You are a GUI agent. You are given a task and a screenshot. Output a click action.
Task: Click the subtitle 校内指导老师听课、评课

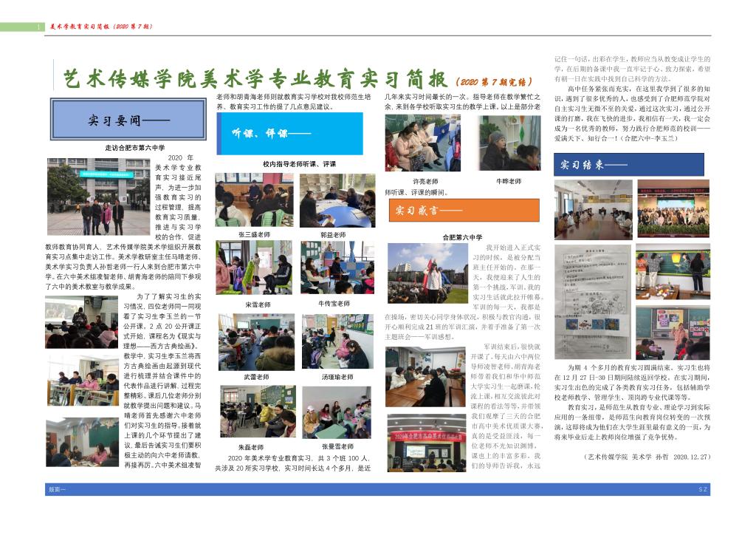point(300,164)
